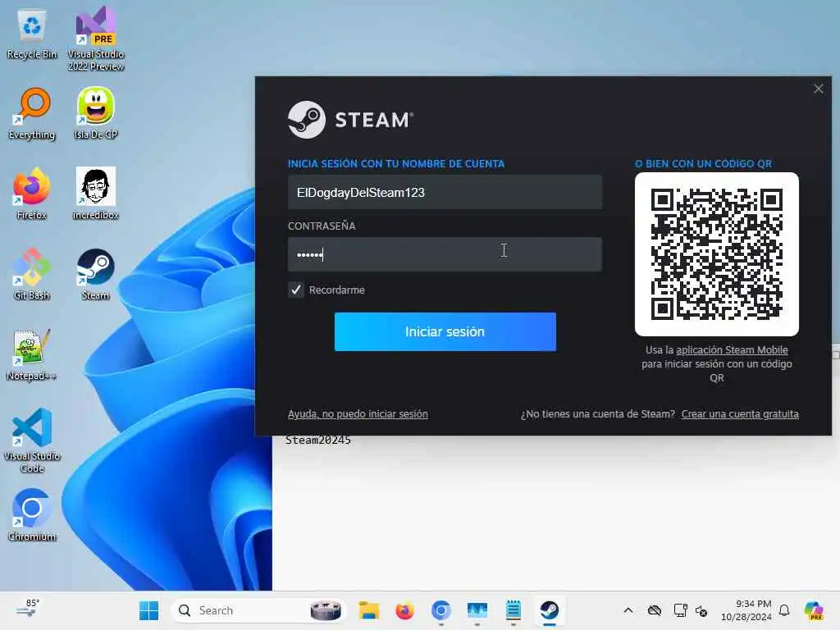Image resolution: width=840 pixels, height=630 pixels.
Task: Click the 'Steam20245' text in background window
Action: pos(318,441)
